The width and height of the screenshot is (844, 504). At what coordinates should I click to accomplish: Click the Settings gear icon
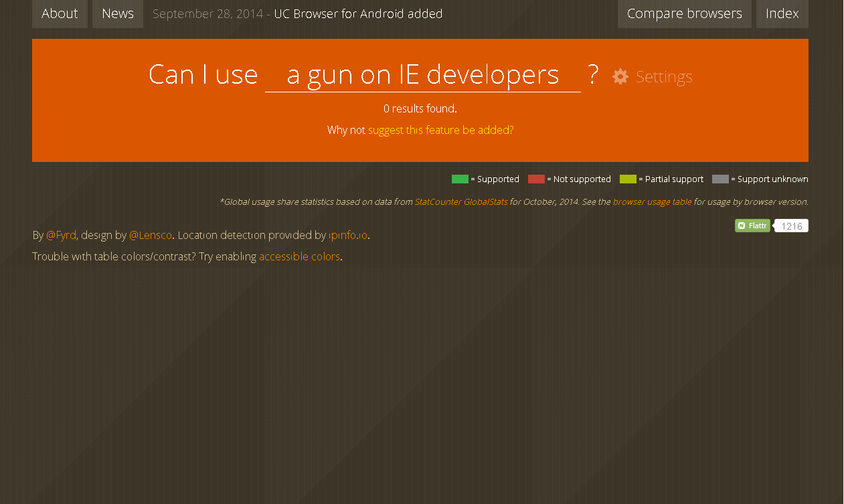click(620, 76)
